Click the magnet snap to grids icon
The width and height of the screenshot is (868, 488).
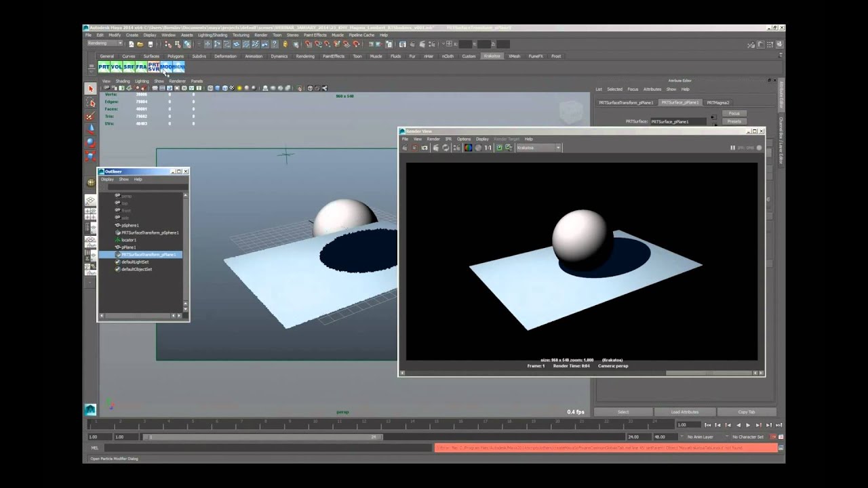pos(309,44)
